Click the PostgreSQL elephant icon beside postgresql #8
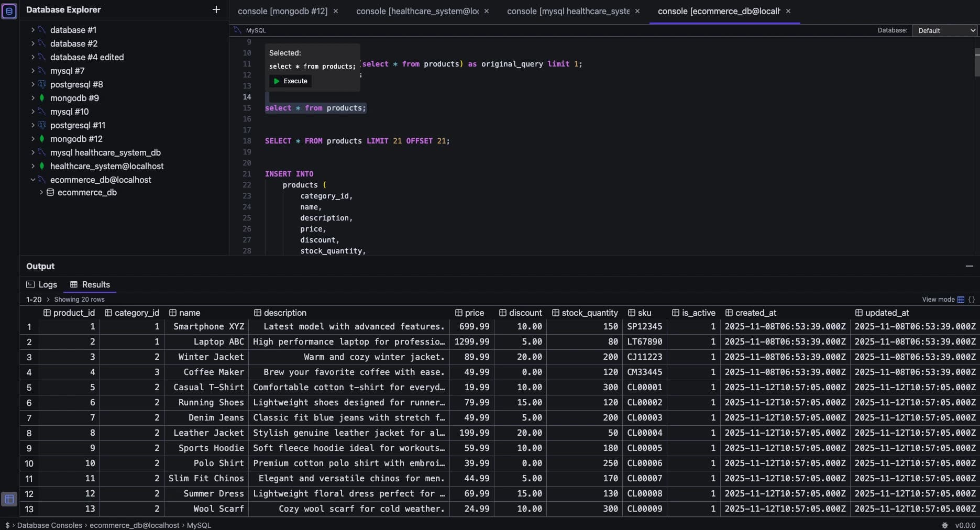 [42, 84]
